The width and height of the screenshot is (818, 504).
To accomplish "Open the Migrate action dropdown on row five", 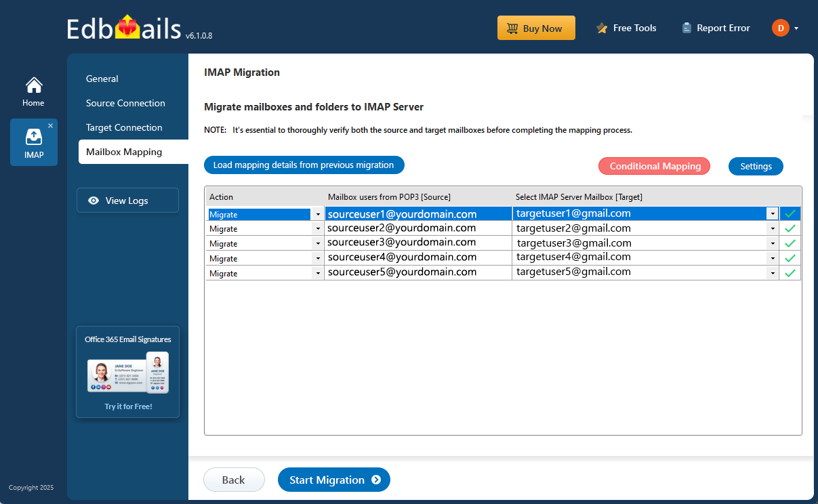I will [x=317, y=272].
